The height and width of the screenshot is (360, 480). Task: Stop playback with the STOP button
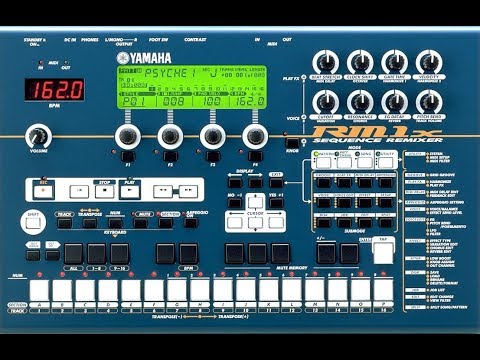(x=104, y=192)
